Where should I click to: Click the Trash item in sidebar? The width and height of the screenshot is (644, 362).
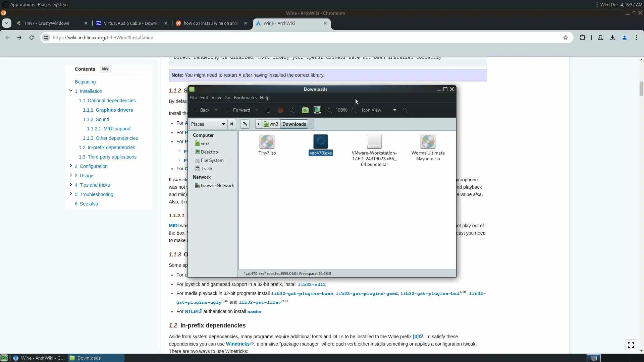coord(206,169)
